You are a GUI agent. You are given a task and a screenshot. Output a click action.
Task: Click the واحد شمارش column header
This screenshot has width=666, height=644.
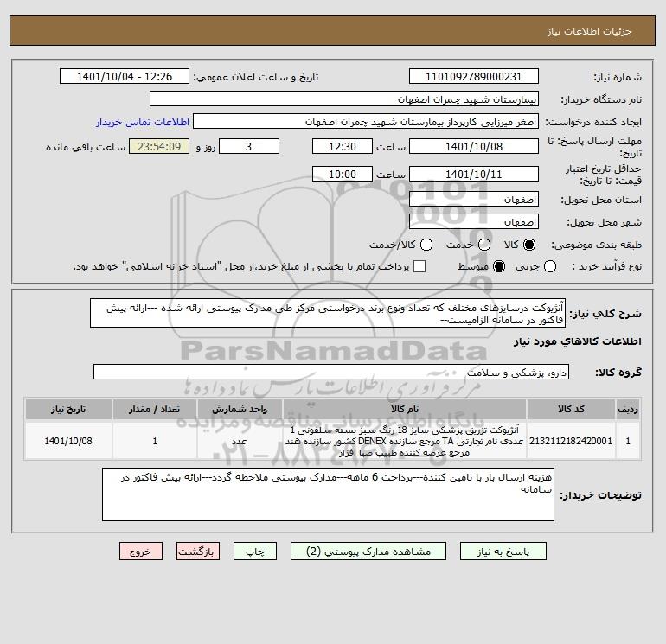coord(240,409)
